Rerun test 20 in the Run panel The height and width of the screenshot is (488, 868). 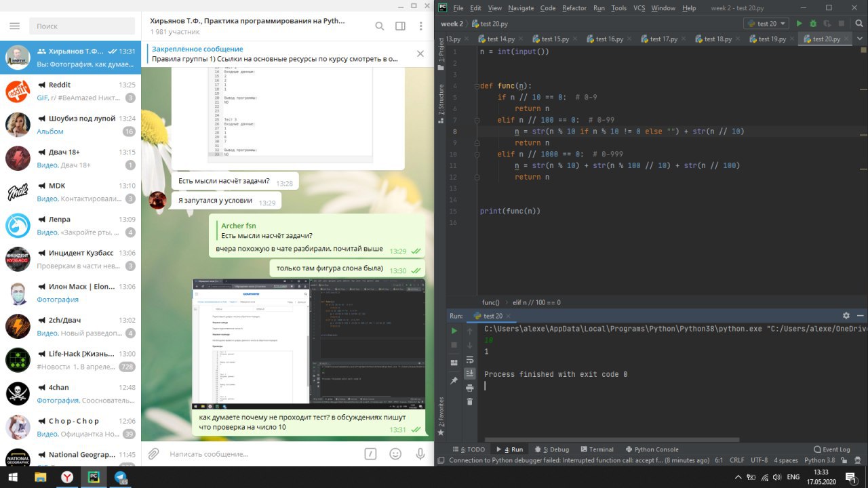click(x=454, y=331)
